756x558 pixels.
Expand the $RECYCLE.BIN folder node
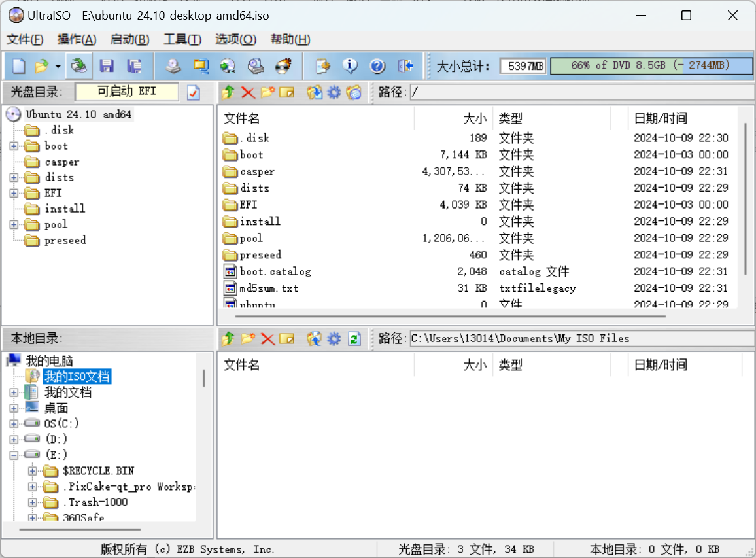[32, 471]
